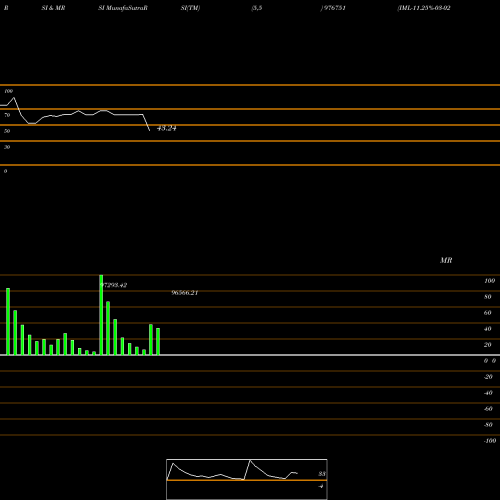500x500 pixels.
Task: Click the 'SI(TM)' header text
Action: (x=190, y=8)
